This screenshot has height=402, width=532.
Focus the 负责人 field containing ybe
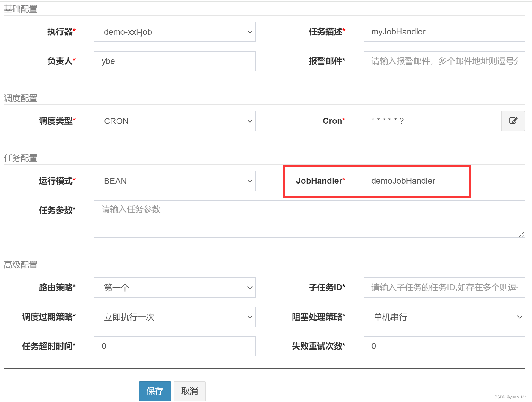[174, 61]
